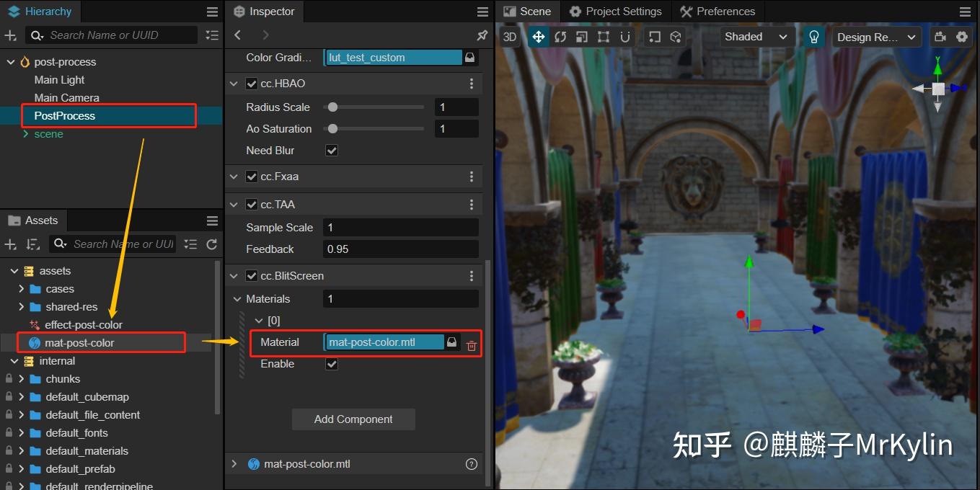The width and height of the screenshot is (980, 490).
Task: Open the Preferences menu
Action: click(718, 11)
